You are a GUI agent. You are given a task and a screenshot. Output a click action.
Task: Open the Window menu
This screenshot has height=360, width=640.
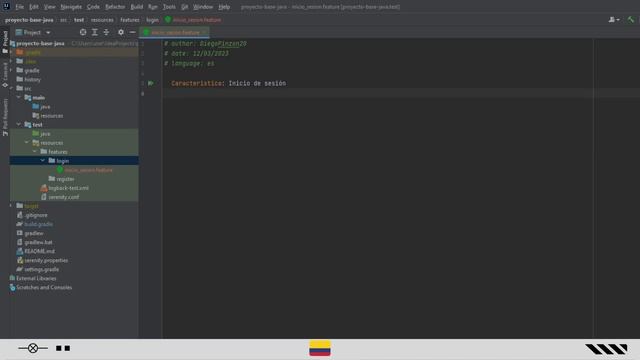pyautogui.click(x=203, y=7)
